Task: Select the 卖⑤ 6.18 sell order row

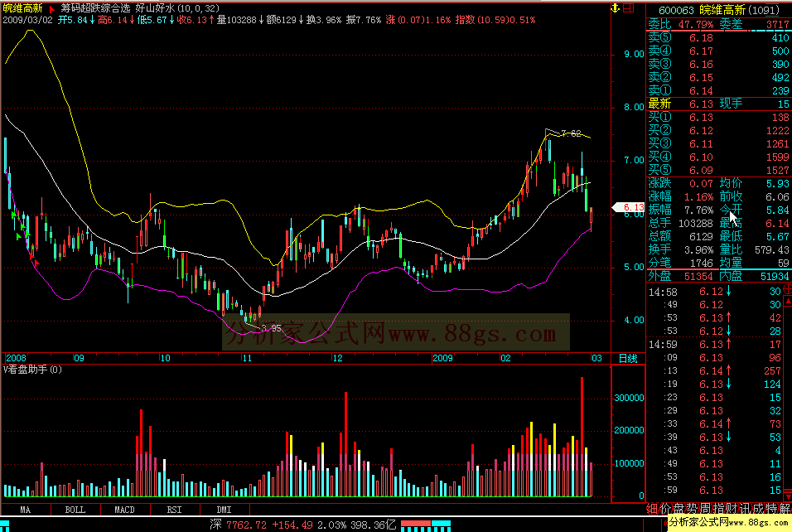Action: 718,37
